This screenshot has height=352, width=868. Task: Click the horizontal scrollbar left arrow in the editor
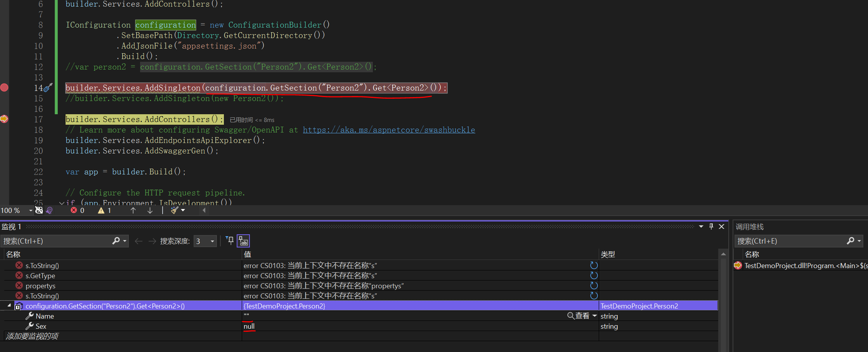[204, 210]
